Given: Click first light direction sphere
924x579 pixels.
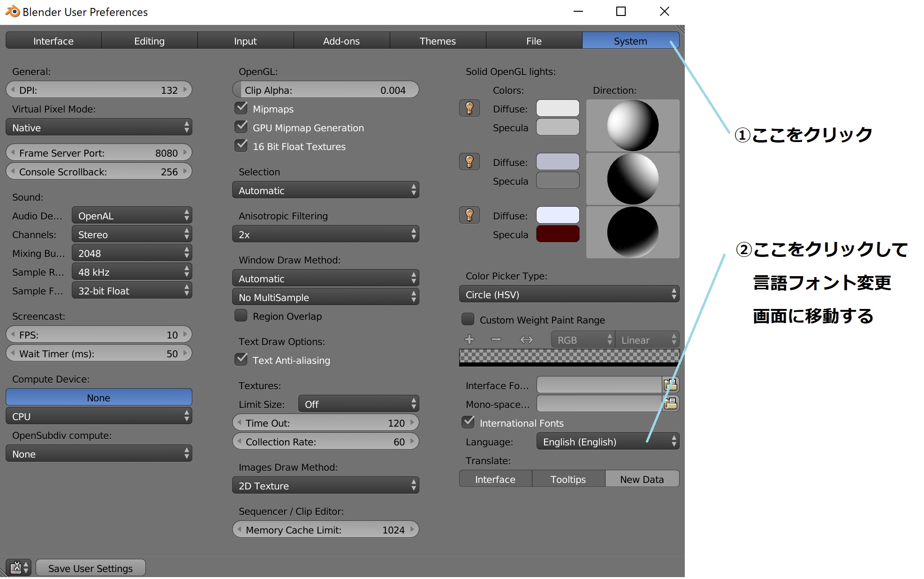Looking at the screenshot, I should tap(633, 125).
